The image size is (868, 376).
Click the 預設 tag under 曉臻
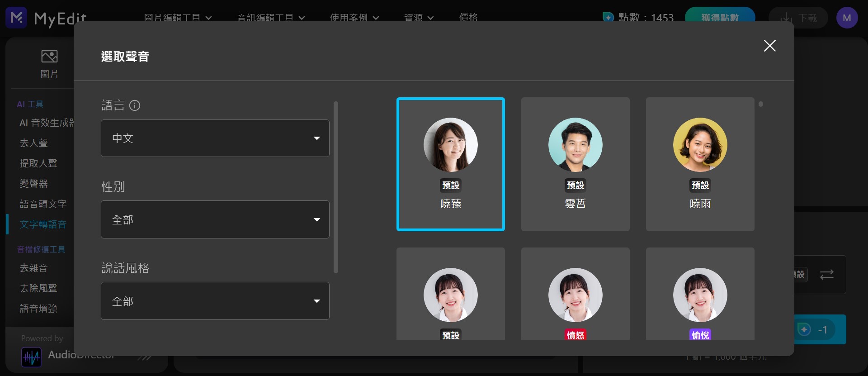[x=451, y=185]
